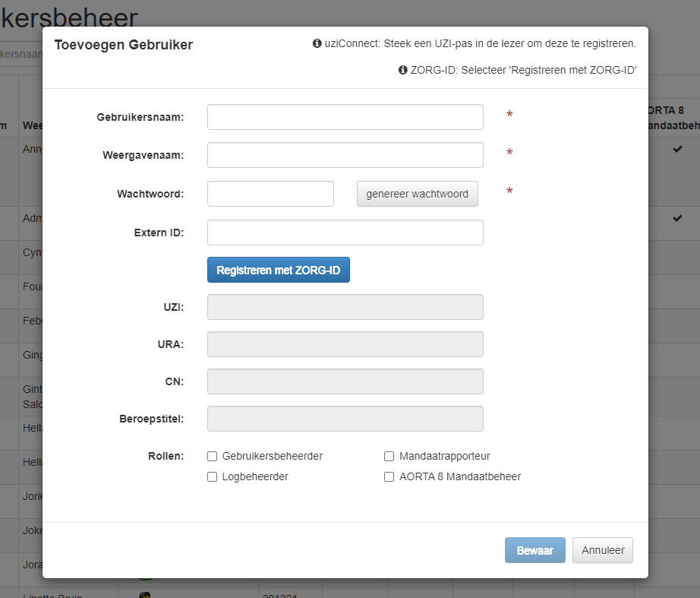Click the red asterisk next to Gebruikersnaam
The image size is (700, 598).
[x=509, y=115]
